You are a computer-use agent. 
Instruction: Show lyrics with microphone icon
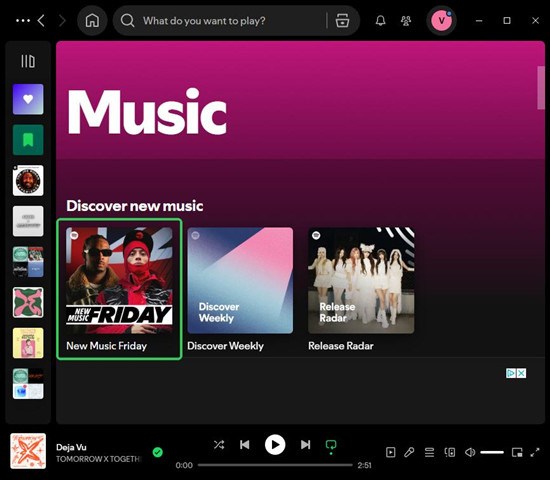[x=409, y=452]
